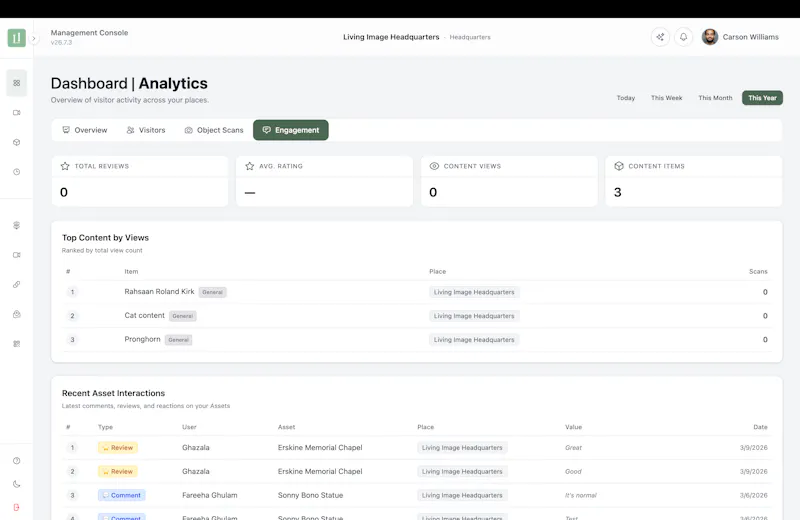Click the star icon on Total Reviews card
The height and width of the screenshot is (520, 800).
tap(65, 166)
